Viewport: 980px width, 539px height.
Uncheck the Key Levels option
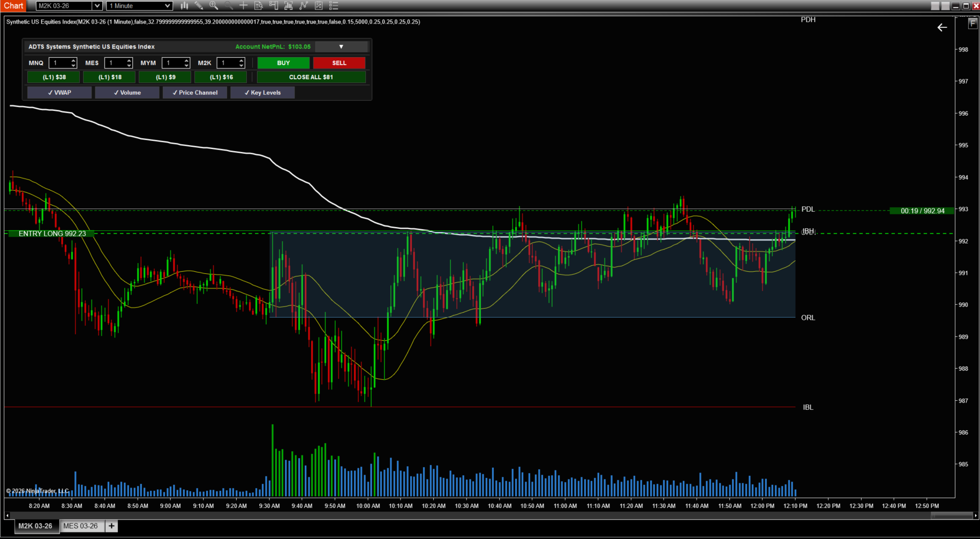pyautogui.click(x=262, y=92)
